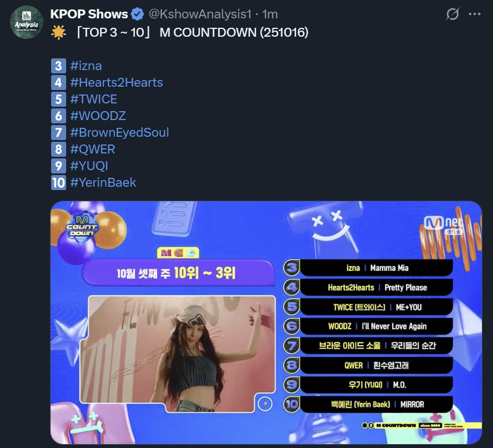Viewport: 493px width, 448px height.
Task: Open the #TWICE hashtag
Action: [94, 99]
